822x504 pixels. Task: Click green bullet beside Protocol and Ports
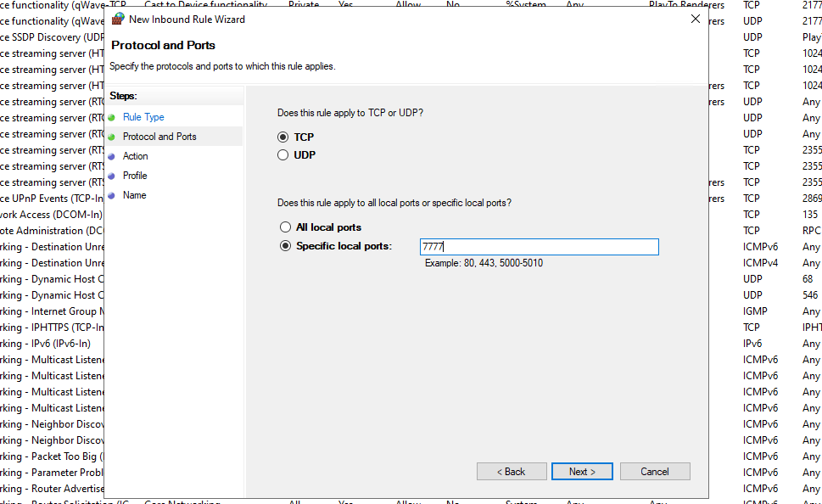click(x=111, y=137)
